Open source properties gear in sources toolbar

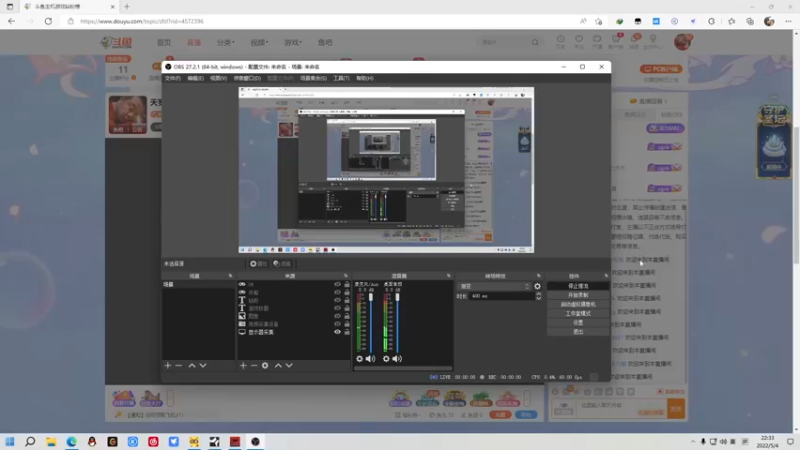[265, 365]
